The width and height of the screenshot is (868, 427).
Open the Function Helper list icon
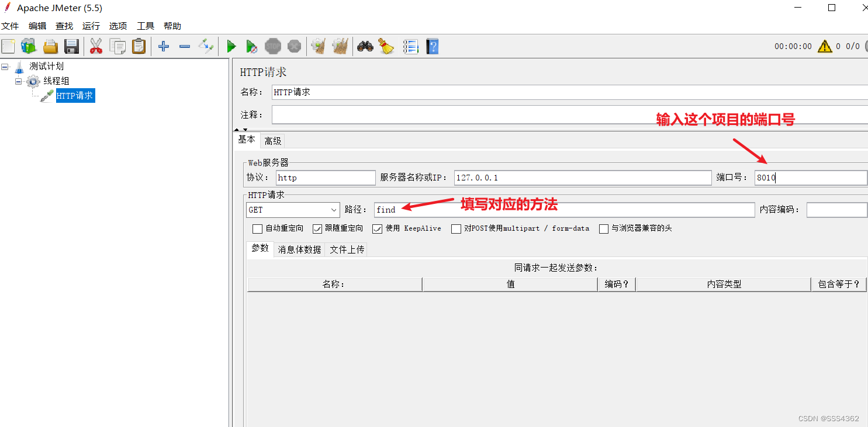pyautogui.click(x=411, y=46)
